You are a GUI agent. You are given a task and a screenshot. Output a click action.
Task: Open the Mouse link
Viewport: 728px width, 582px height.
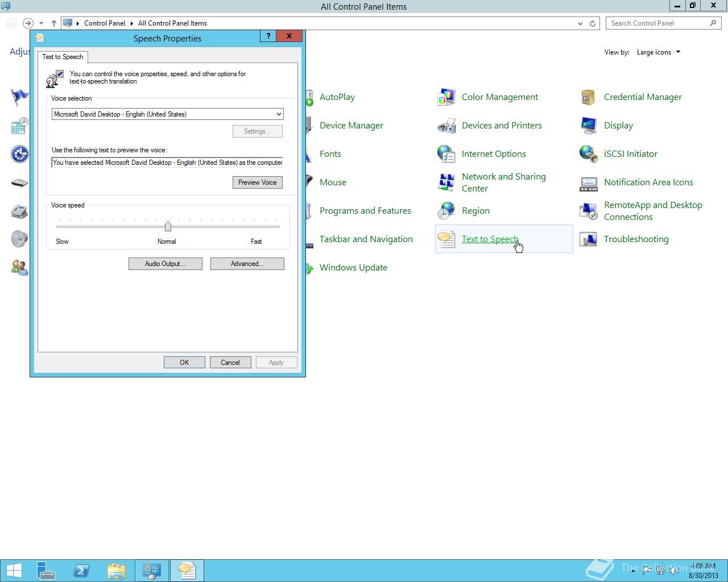[333, 182]
